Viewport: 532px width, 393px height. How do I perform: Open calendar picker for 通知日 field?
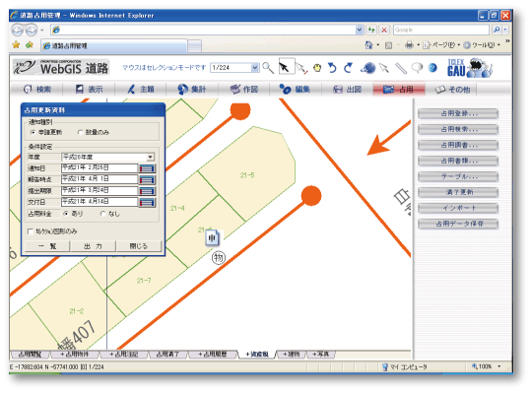[x=147, y=168]
